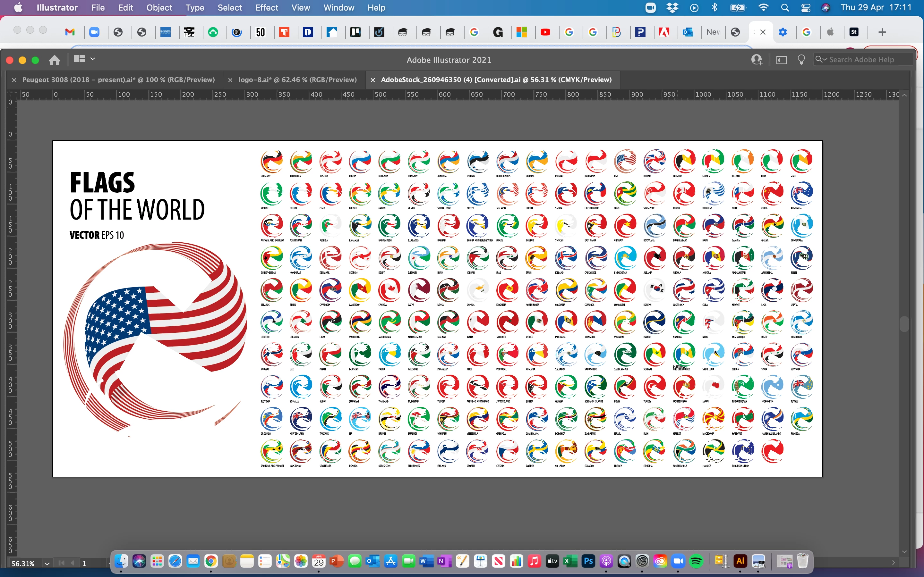Click the Illustrator Home icon
924x577 pixels.
click(55, 60)
